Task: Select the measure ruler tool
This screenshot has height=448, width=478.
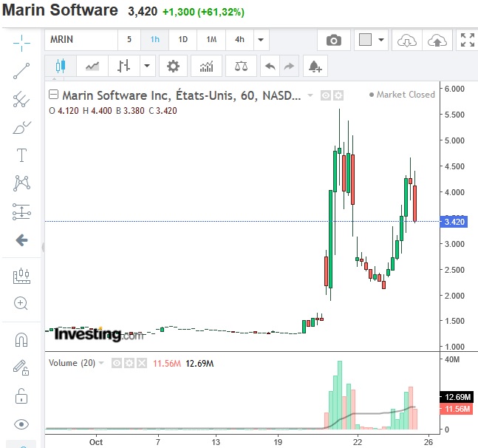Action: click(x=21, y=276)
